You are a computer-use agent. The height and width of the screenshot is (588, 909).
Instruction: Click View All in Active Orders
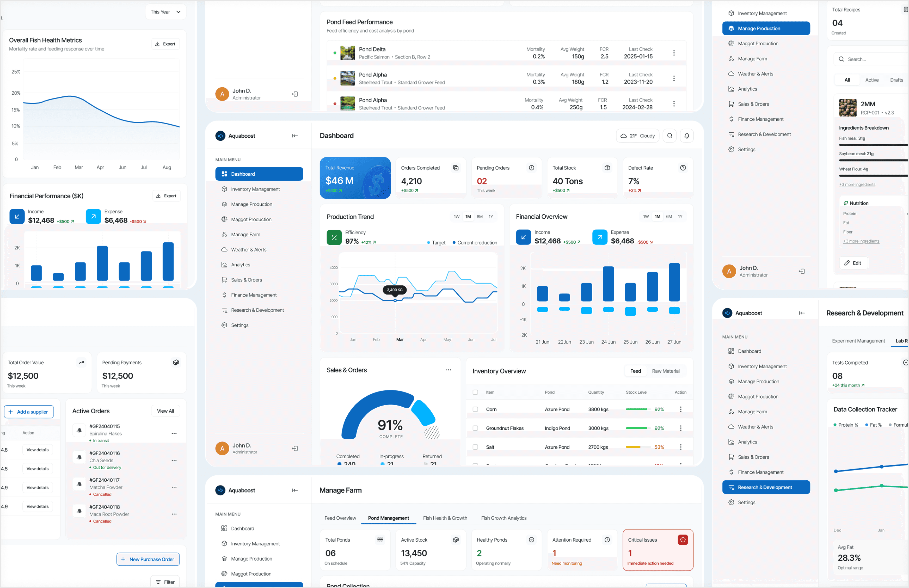click(x=165, y=411)
